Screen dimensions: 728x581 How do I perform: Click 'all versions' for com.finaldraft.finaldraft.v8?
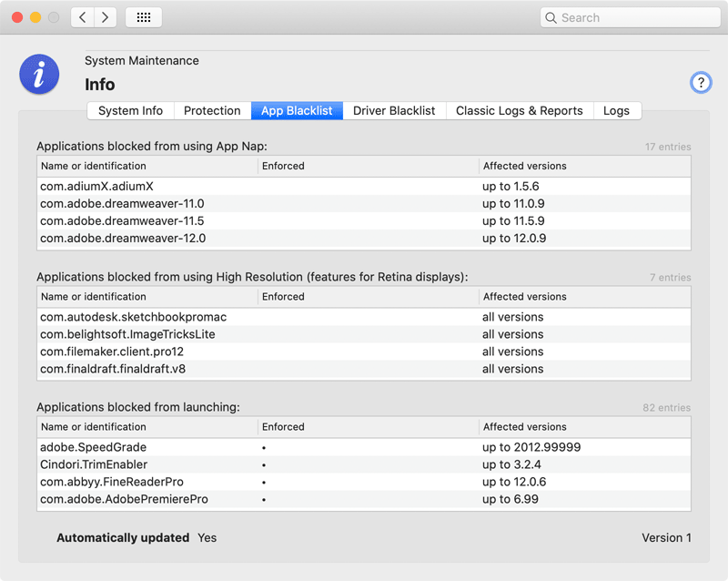coord(512,369)
